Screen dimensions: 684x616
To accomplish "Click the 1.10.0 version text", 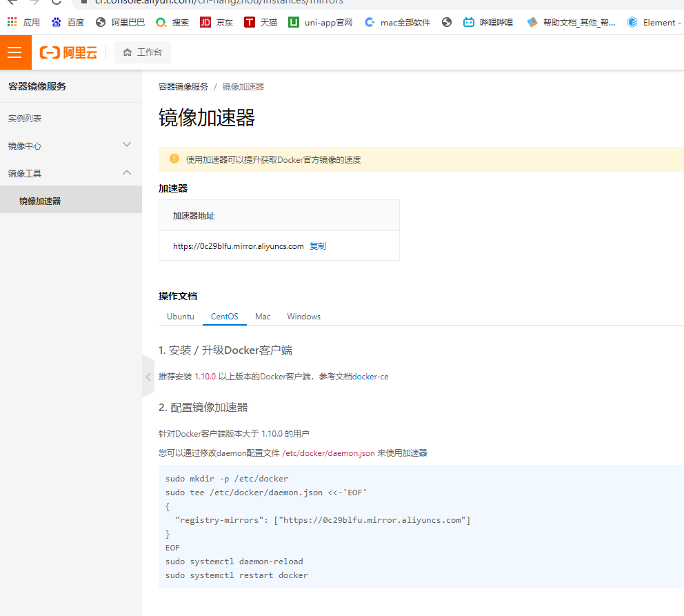I will click(x=205, y=377).
